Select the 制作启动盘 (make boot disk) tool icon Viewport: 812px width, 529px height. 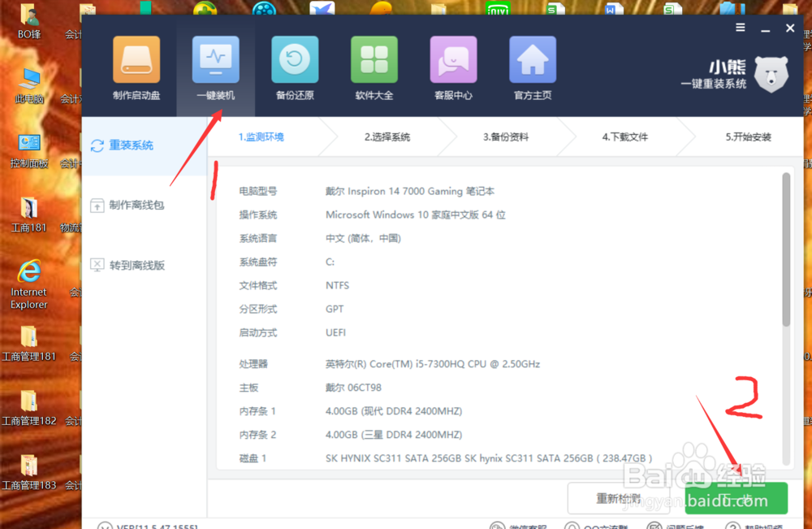[x=136, y=59]
